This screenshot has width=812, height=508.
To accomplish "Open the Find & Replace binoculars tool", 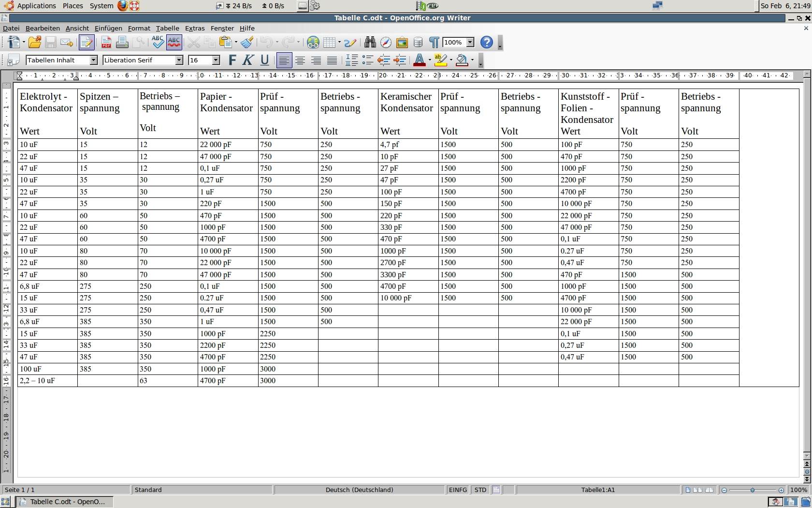I will click(x=370, y=43).
